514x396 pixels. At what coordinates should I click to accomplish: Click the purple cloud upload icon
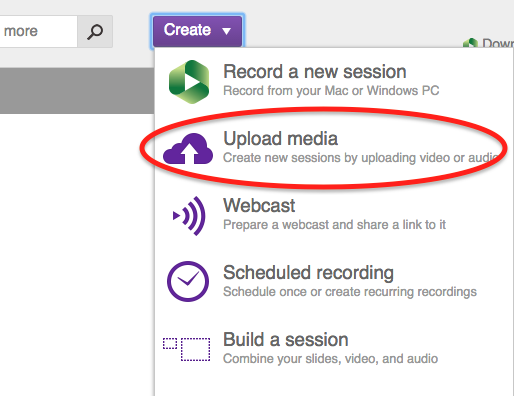pos(188,148)
